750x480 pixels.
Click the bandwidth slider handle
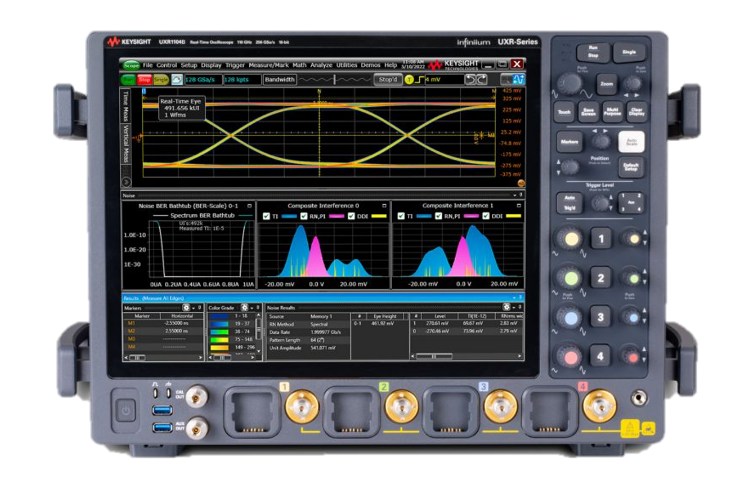point(334,79)
